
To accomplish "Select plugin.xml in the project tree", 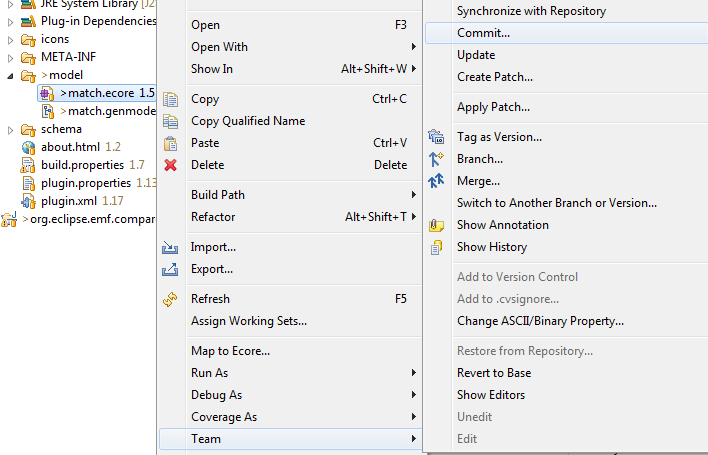I will (68, 201).
